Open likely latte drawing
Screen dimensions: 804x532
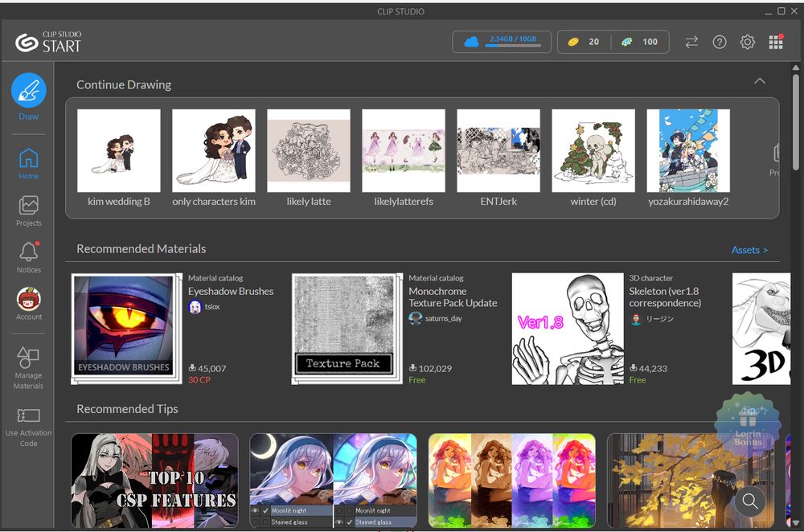pos(309,158)
